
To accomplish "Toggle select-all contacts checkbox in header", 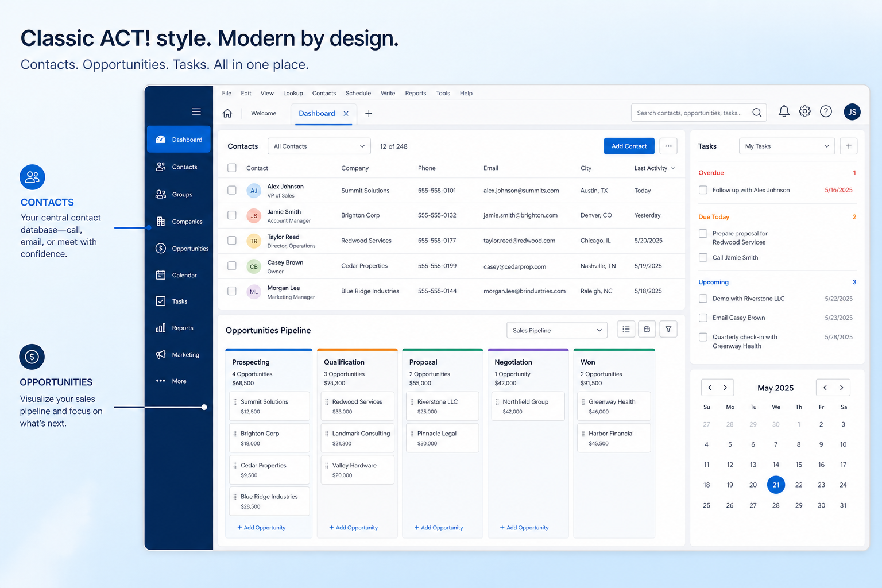I will (x=232, y=168).
